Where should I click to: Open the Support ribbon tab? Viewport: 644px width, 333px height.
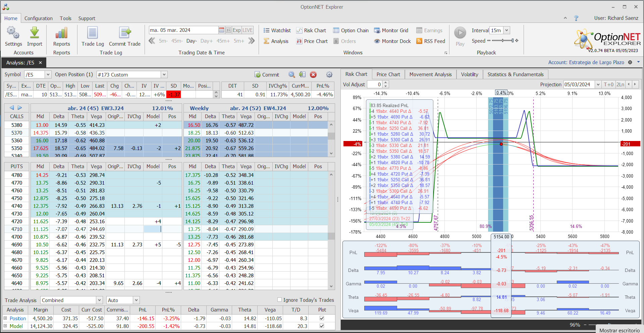click(x=87, y=18)
